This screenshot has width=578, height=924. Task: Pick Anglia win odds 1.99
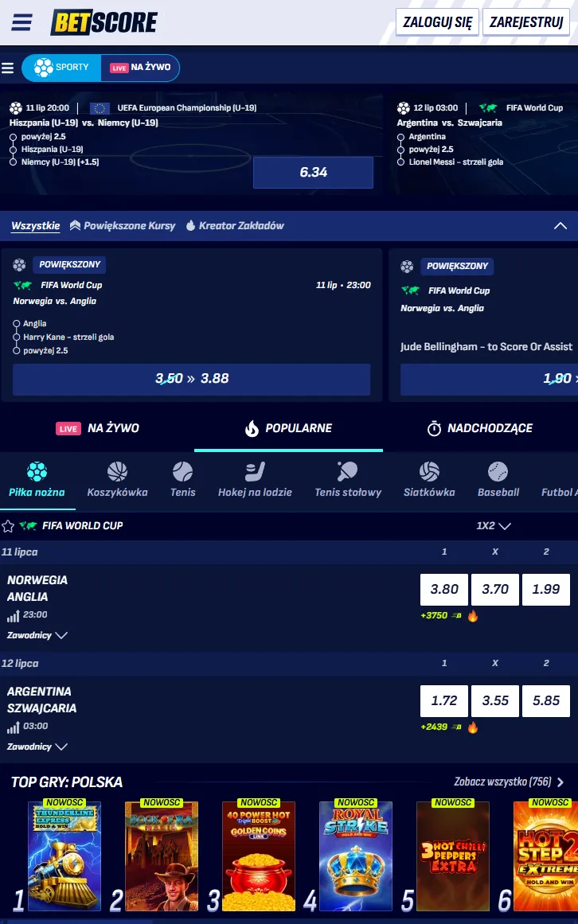point(546,590)
